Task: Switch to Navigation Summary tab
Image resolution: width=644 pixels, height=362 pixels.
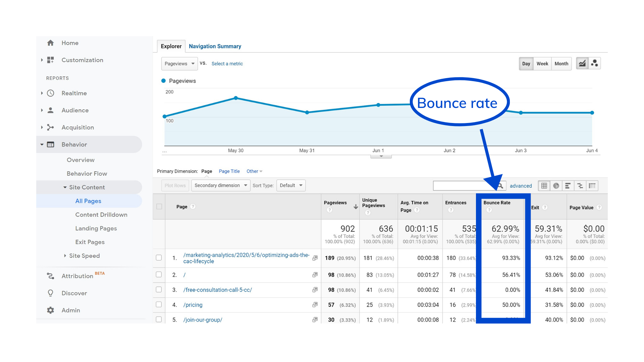Action: tap(215, 46)
